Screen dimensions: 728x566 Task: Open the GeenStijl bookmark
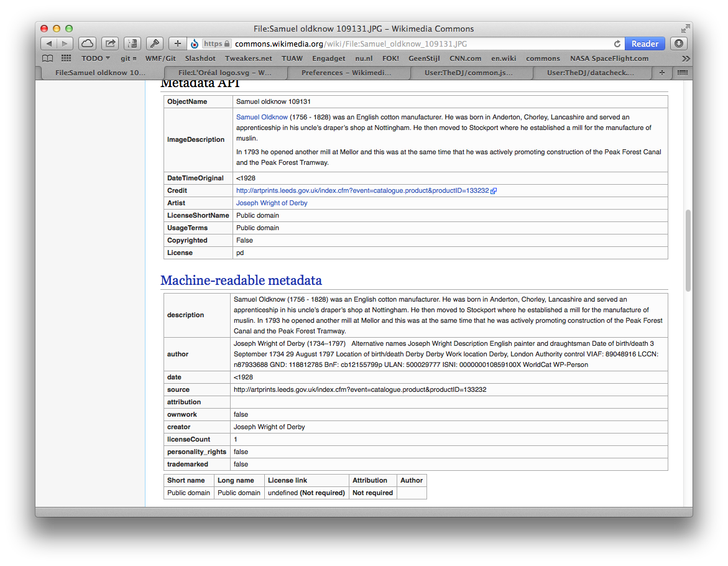[424, 58]
